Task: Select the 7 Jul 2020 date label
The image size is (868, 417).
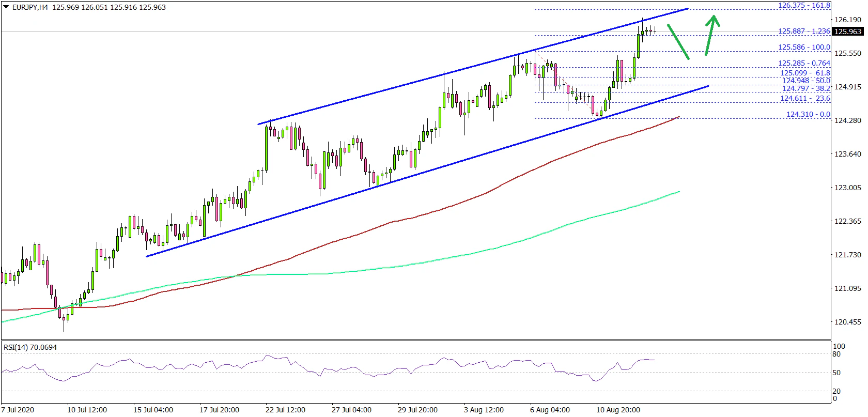Action: click(x=18, y=410)
